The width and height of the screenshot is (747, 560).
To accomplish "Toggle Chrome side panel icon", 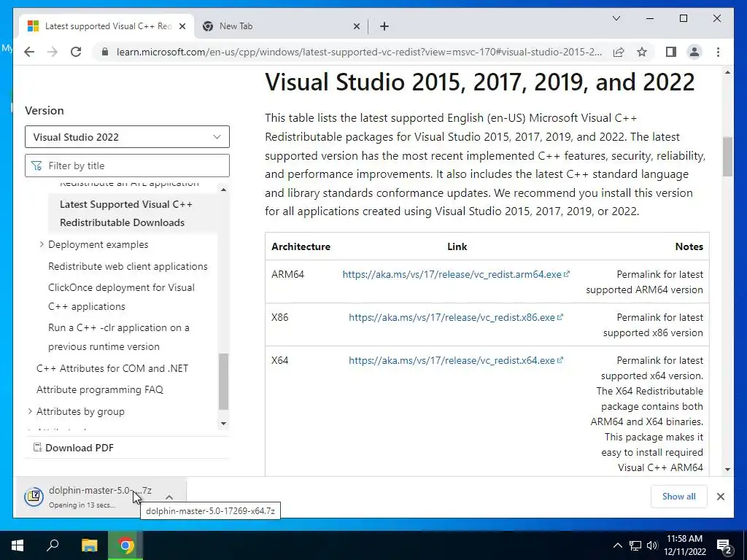I will [671, 52].
